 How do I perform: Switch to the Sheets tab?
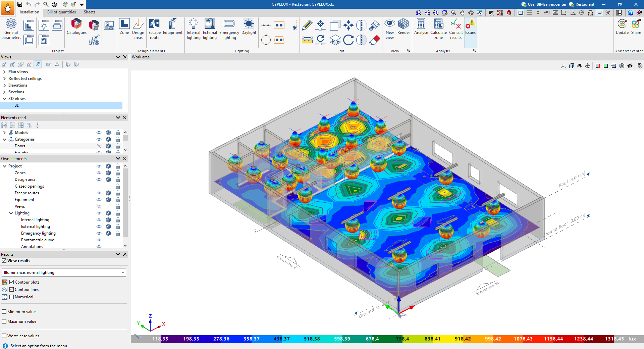(90, 12)
